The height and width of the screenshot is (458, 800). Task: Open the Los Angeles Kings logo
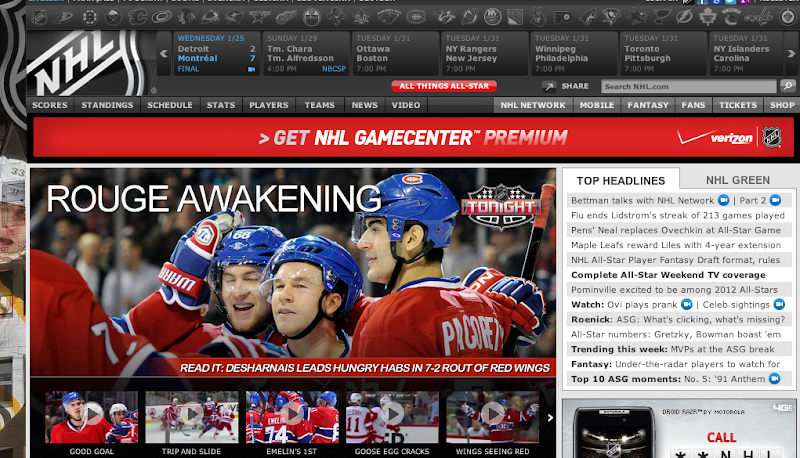(363, 17)
